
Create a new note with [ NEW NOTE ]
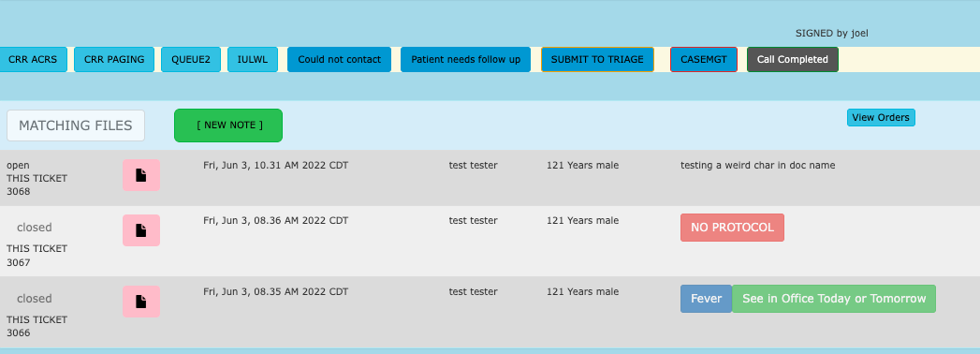coord(228,125)
